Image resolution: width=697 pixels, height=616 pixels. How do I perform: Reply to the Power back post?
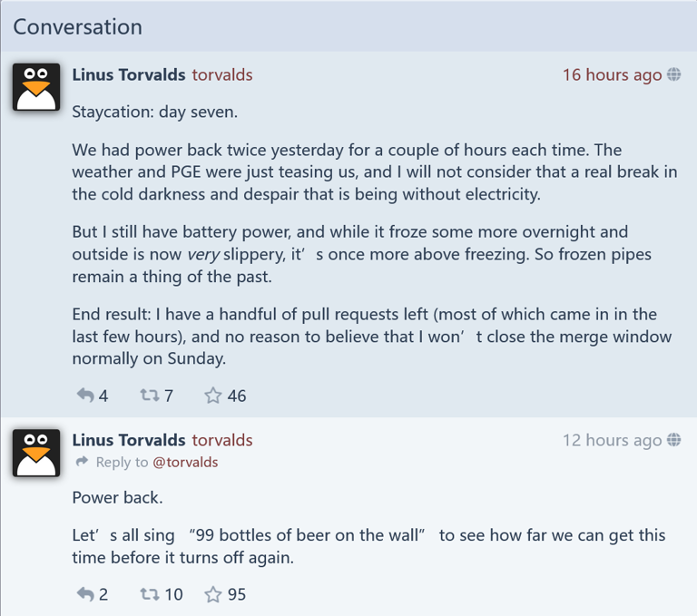point(85,594)
